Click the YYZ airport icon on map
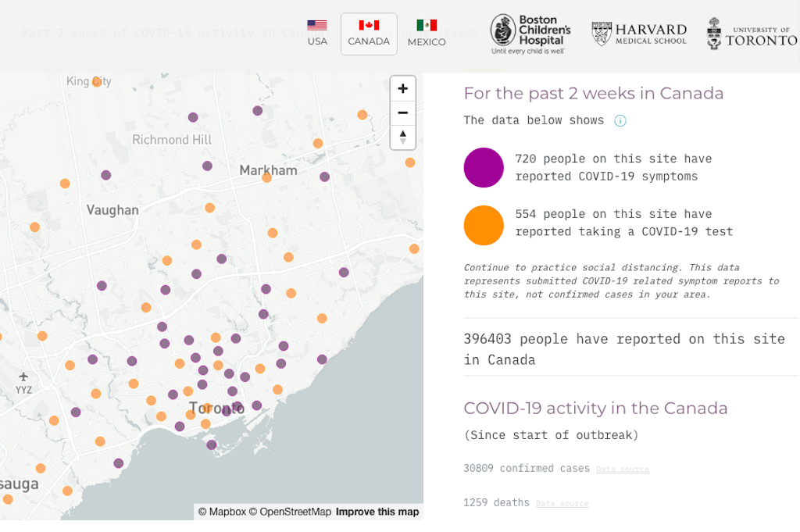Image resolution: width=800 pixels, height=532 pixels. click(x=23, y=378)
